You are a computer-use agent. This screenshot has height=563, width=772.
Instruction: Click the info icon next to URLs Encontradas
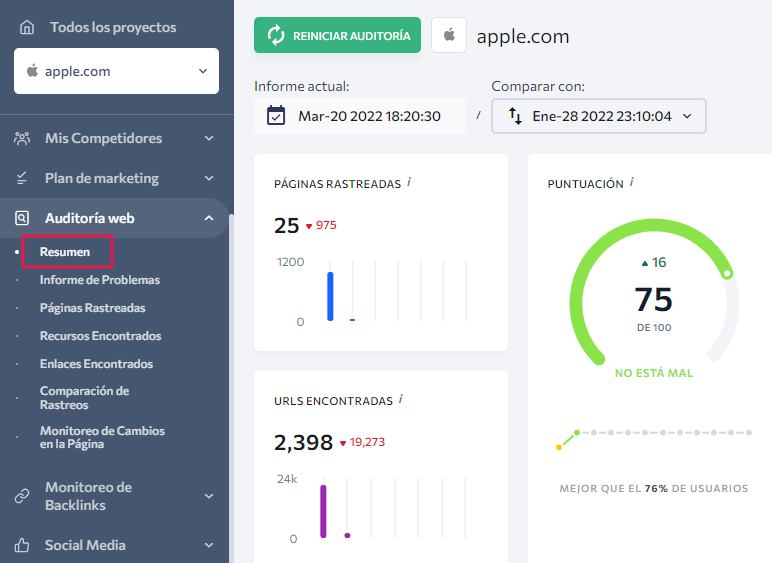tap(400, 399)
